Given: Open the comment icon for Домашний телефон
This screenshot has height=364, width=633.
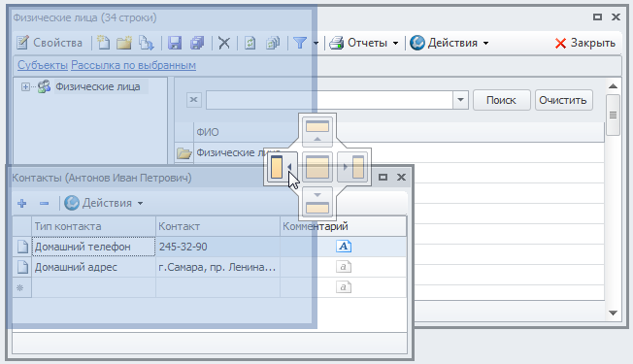Looking at the screenshot, I should click(344, 247).
